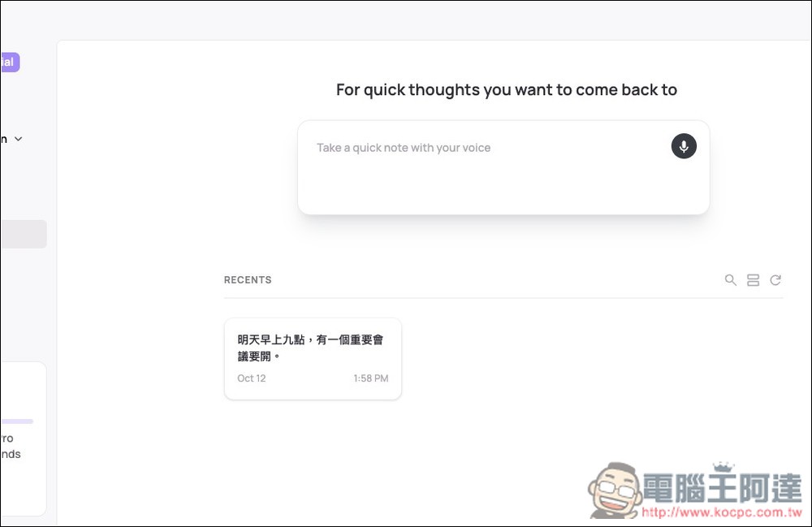Refresh the Recents notes list
The image size is (812, 527).
775,280
